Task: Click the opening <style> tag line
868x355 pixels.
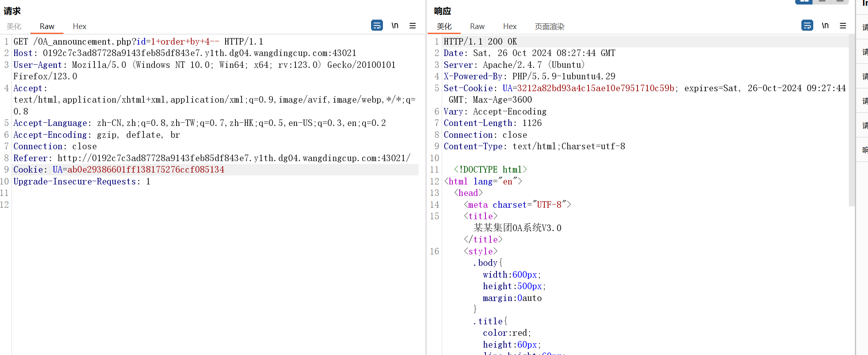Action: coord(481,252)
